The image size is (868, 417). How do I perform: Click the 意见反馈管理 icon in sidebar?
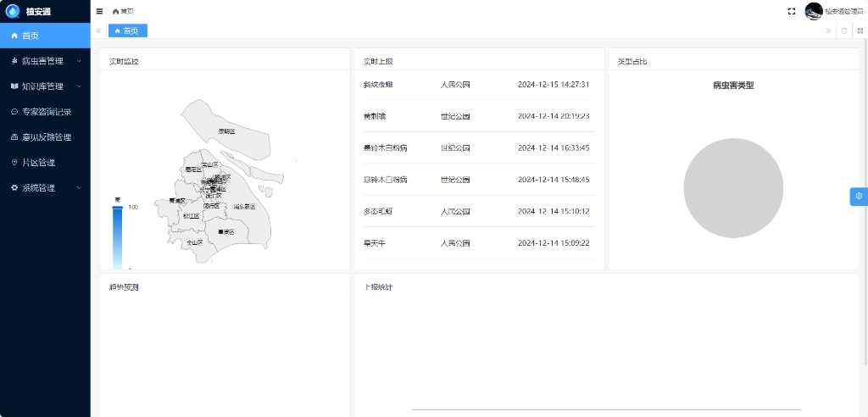click(x=14, y=137)
